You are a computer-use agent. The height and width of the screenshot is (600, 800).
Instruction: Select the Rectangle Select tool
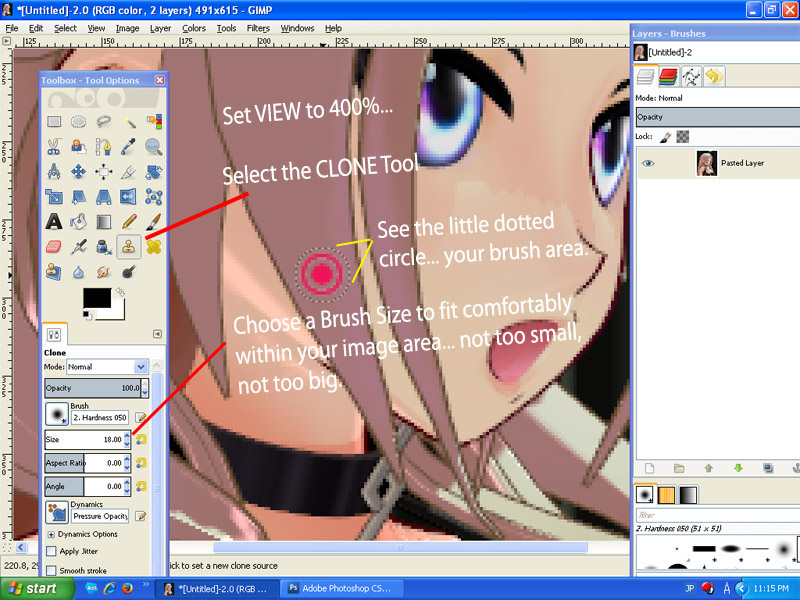[x=54, y=121]
